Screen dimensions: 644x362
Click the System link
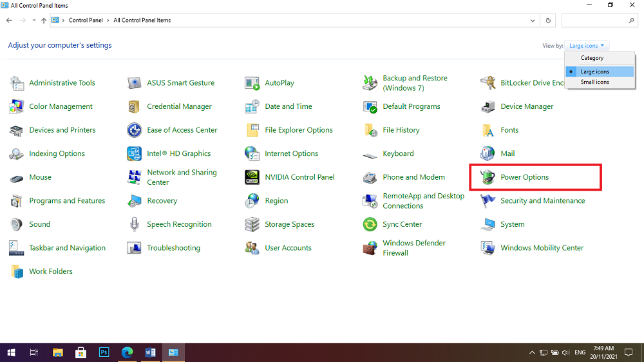pos(512,224)
